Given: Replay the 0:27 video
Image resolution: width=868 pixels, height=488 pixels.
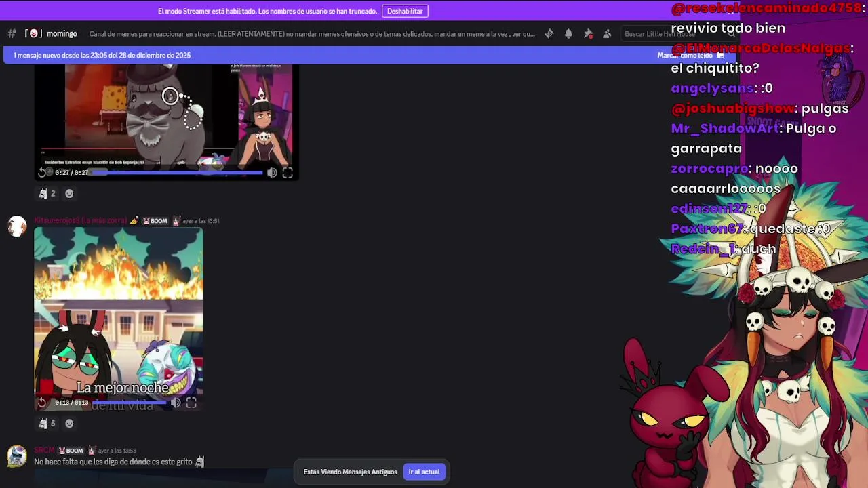Looking at the screenshot, I should tap(42, 173).
